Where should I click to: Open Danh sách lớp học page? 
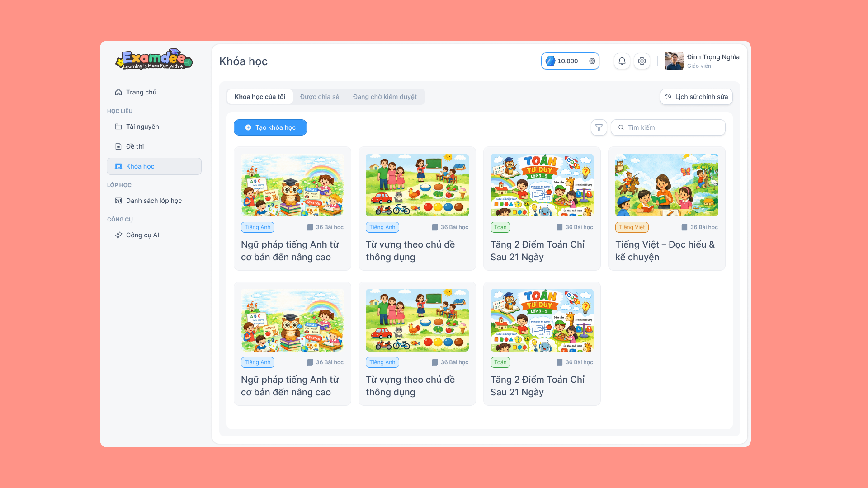tap(154, 201)
